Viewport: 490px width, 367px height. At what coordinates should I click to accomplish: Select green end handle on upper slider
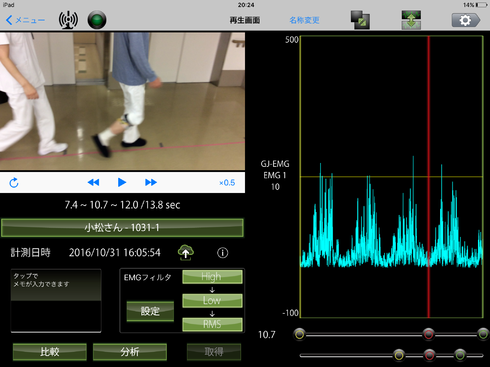pos(483,334)
